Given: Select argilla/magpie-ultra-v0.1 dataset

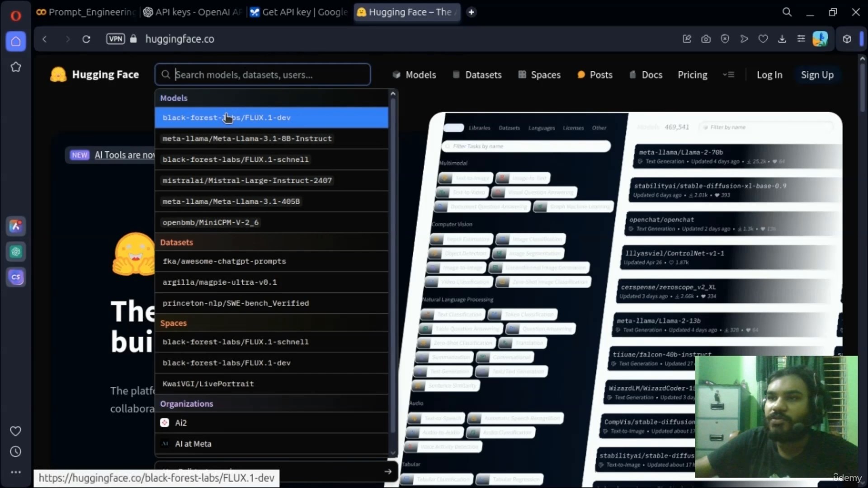Looking at the screenshot, I should pyautogui.click(x=271, y=282).
